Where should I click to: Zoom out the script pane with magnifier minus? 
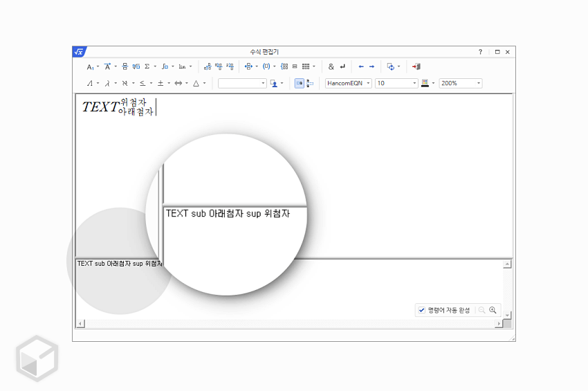pyautogui.click(x=482, y=310)
